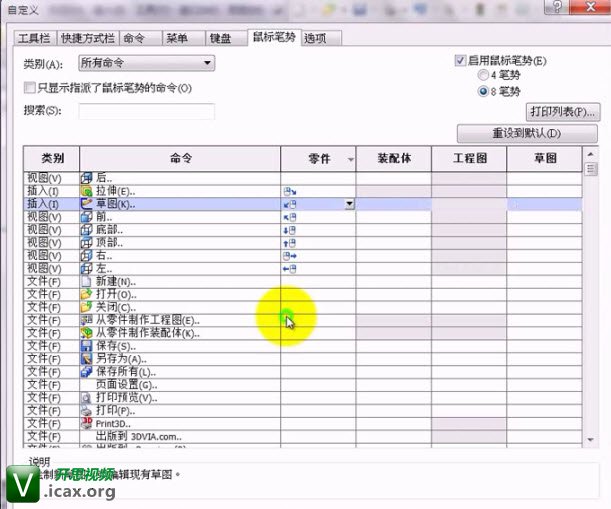This screenshot has width=611, height=509.
Task: Click the Print3D command icon
Action: point(86,423)
